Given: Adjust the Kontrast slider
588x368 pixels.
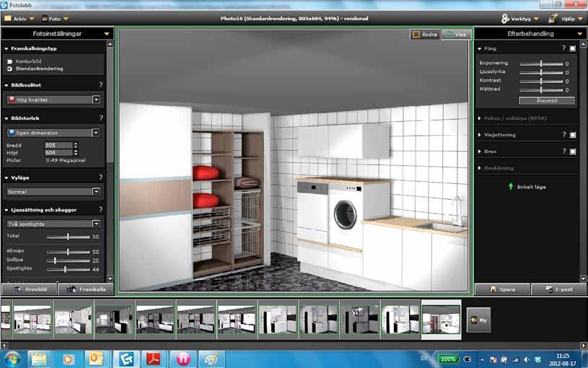Looking at the screenshot, I should (541, 81).
